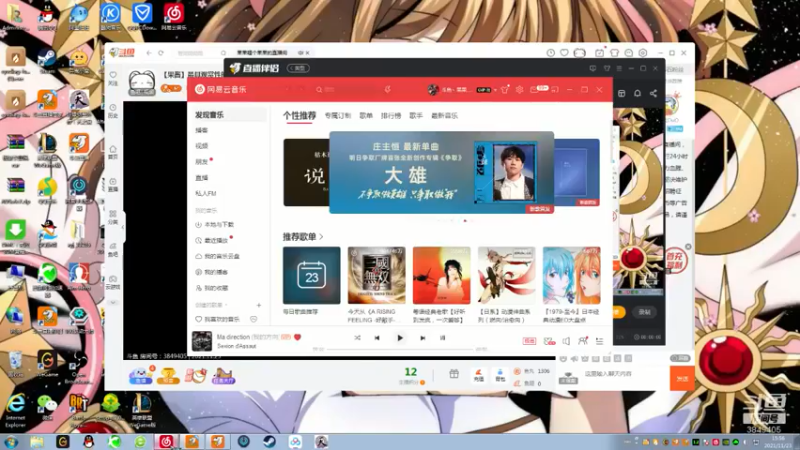Expand 推荐歌单 section with its arrow
Screen dimensions: 800x450
point(321,237)
